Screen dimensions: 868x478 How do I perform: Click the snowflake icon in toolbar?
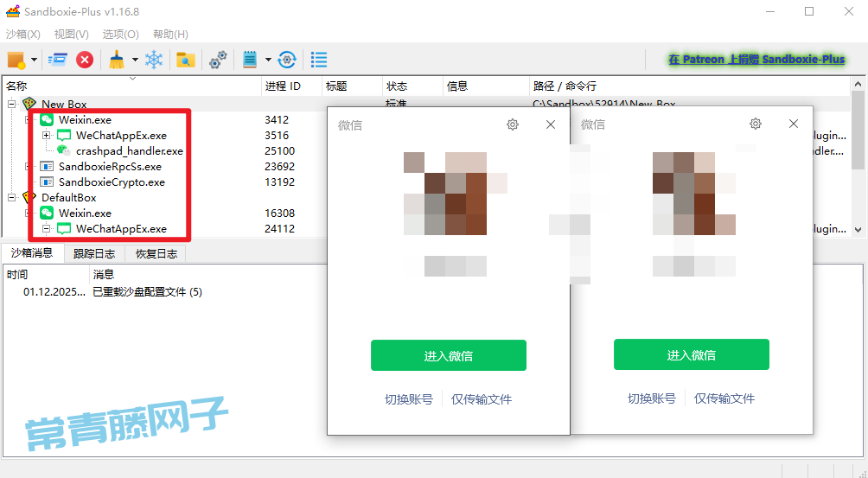pyautogui.click(x=154, y=60)
